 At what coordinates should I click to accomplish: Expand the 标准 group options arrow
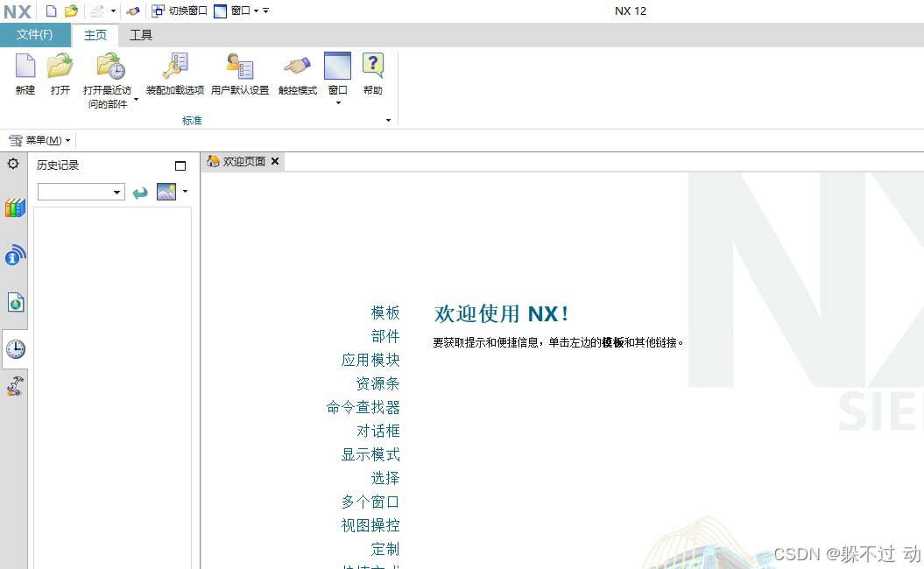(x=388, y=120)
